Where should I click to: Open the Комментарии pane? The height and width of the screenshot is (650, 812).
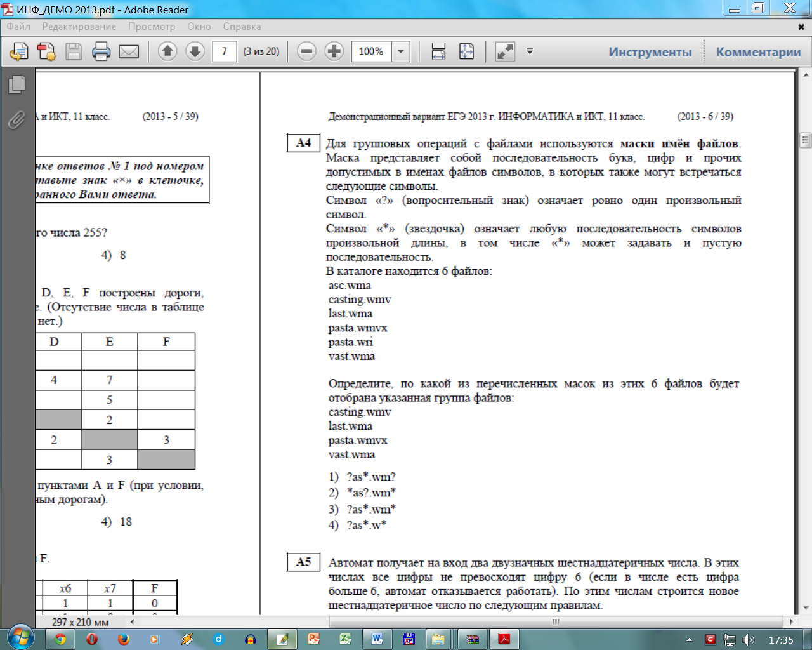pyautogui.click(x=758, y=52)
